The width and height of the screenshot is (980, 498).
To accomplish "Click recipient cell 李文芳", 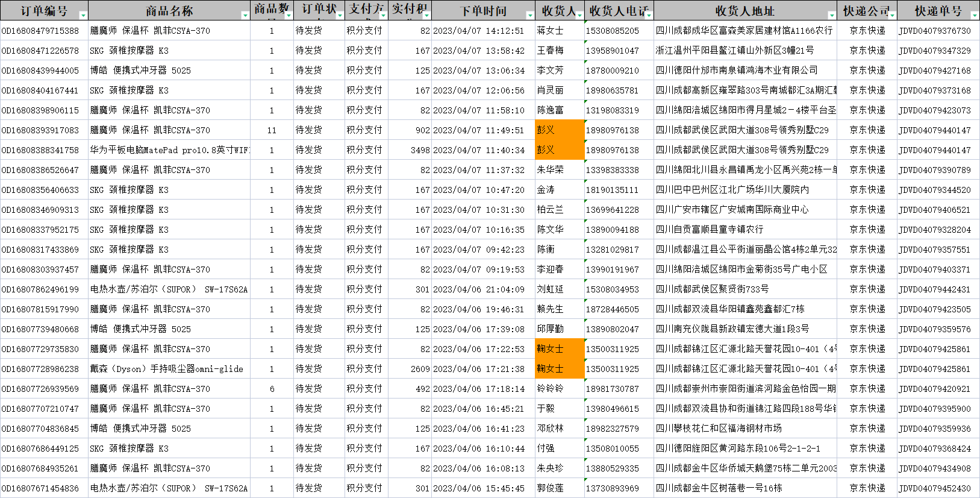I will (x=560, y=70).
